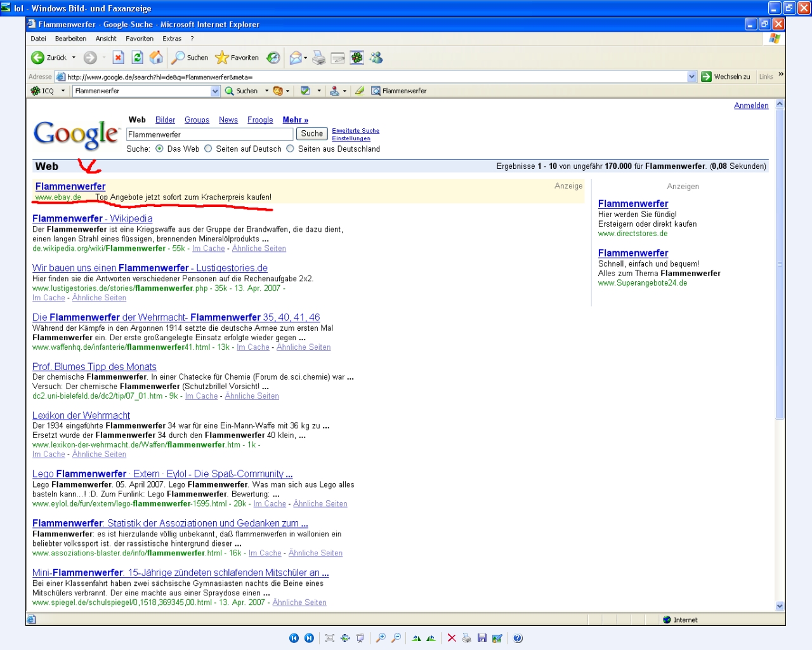Click the page vertical scrollbar thumb

(780, 263)
